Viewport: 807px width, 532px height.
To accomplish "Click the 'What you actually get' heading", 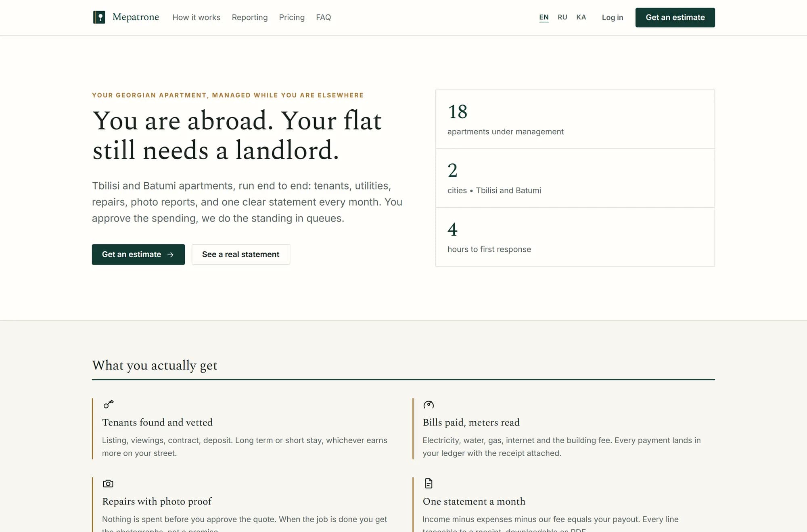I will point(155,365).
